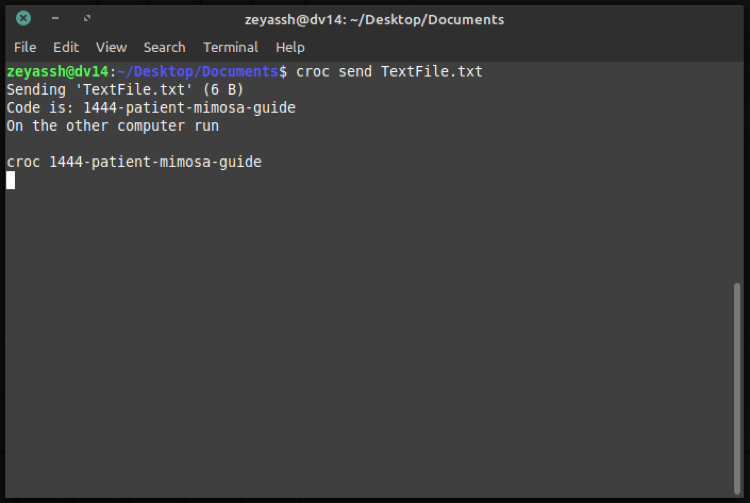Open the View menu

[x=111, y=47]
